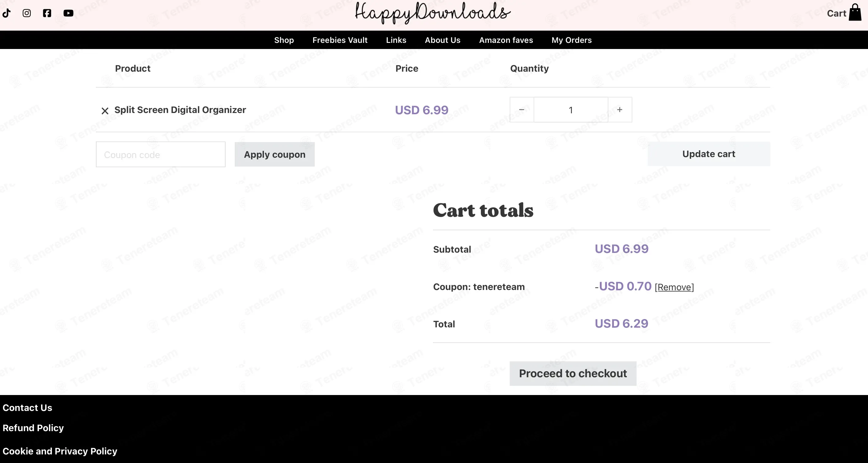Open My Orders menu item
The image size is (868, 463).
[x=572, y=40]
